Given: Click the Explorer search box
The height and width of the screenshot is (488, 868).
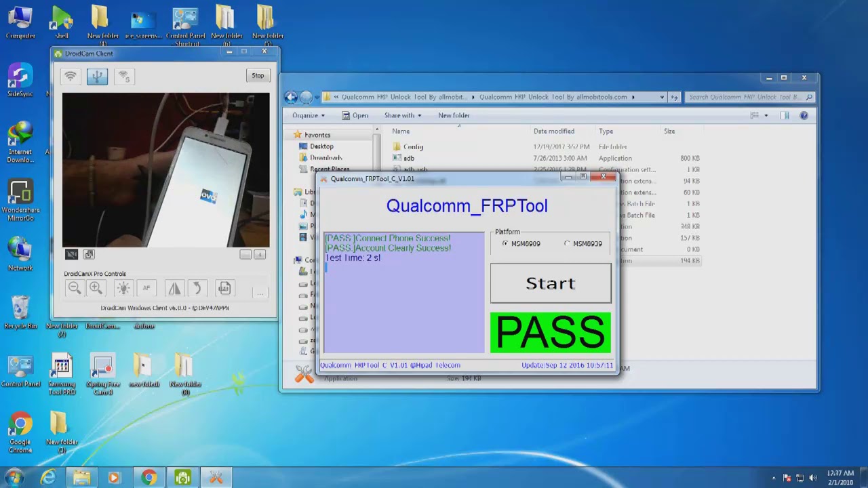Looking at the screenshot, I should click(x=749, y=97).
